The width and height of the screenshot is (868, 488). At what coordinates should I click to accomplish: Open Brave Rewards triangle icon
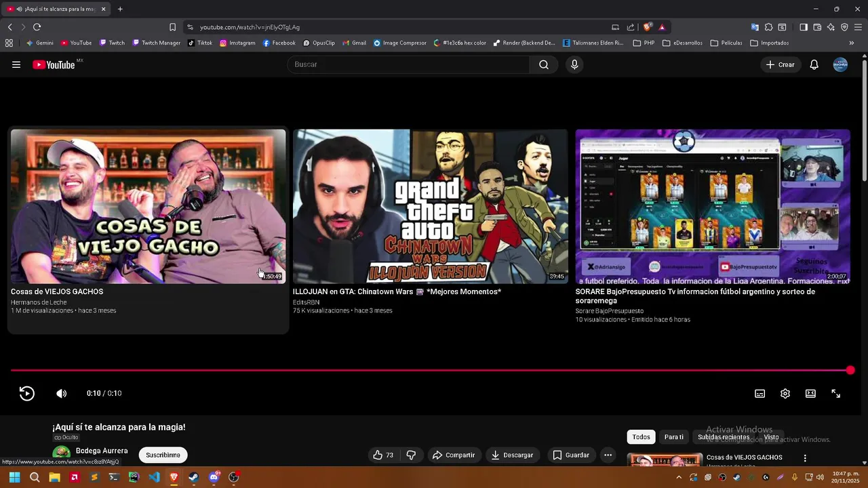(662, 27)
